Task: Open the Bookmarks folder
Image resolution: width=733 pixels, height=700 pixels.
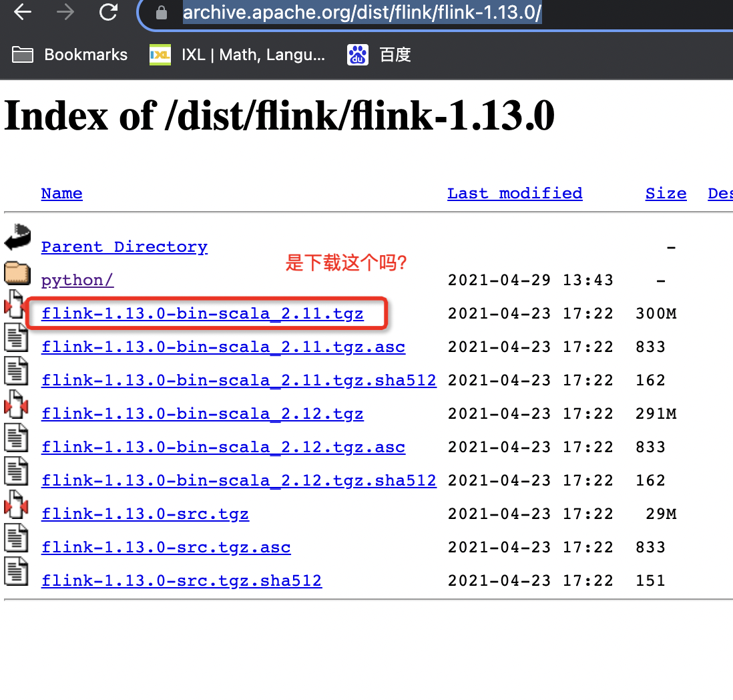Action: pyautogui.click(x=69, y=55)
